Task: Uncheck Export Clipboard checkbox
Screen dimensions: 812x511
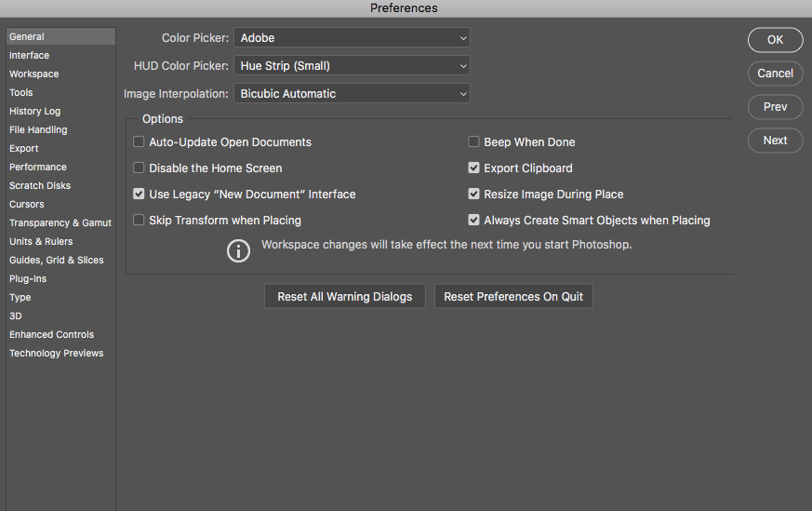Action: click(473, 168)
